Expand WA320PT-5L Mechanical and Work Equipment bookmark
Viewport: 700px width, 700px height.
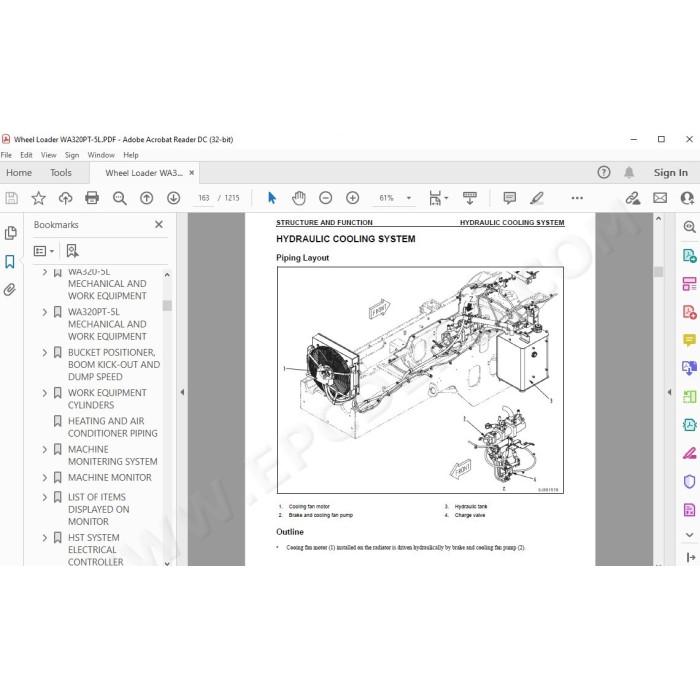45,312
